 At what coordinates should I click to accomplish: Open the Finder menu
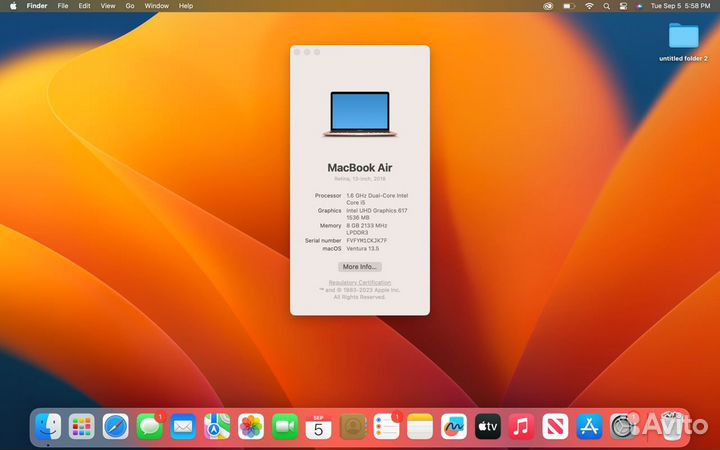pyautogui.click(x=37, y=6)
